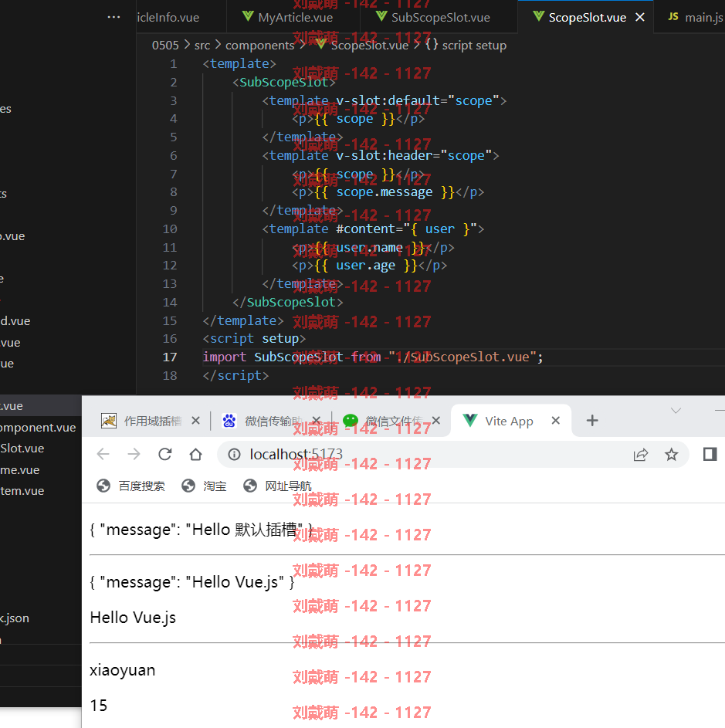This screenshot has height=728, width=725.
Task: Close the 作用域插槽 browser tab
Action: point(195,421)
